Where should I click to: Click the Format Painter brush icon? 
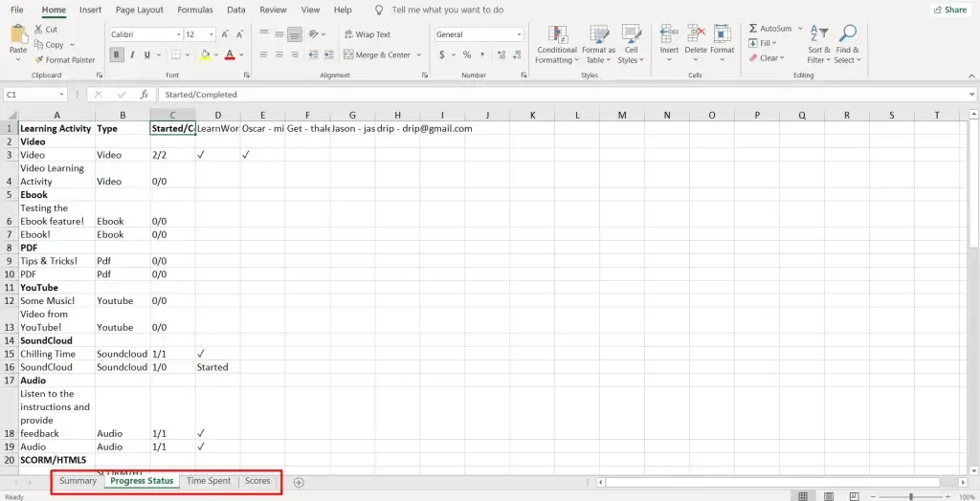(39, 59)
